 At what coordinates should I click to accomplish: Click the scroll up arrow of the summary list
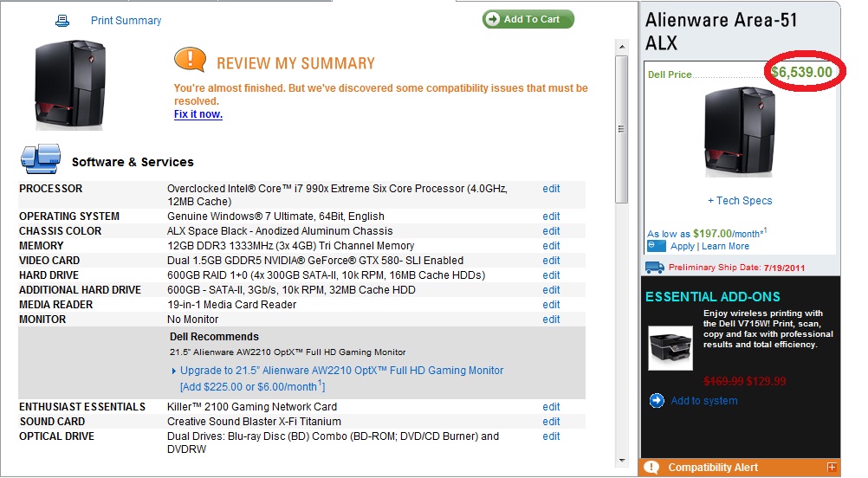coord(622,47)
